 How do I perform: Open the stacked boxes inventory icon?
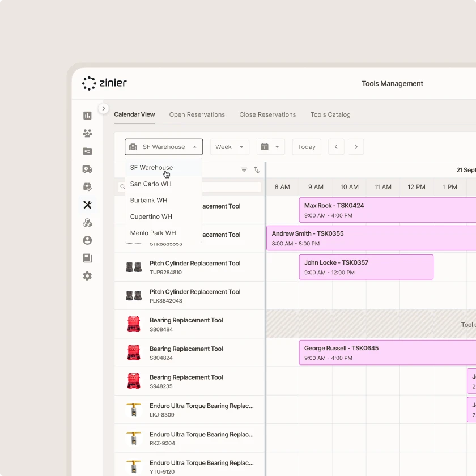[x=87, y=223]
